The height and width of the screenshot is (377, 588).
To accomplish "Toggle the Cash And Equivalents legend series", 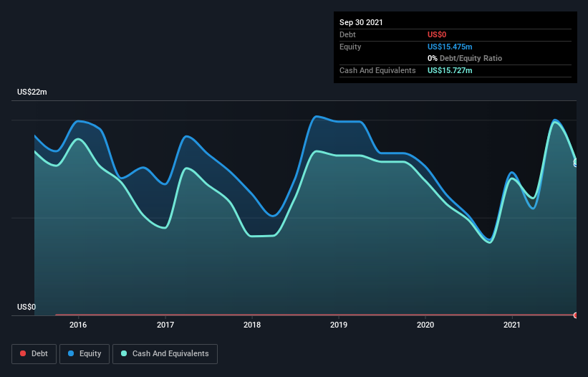I will pos(165,354).
